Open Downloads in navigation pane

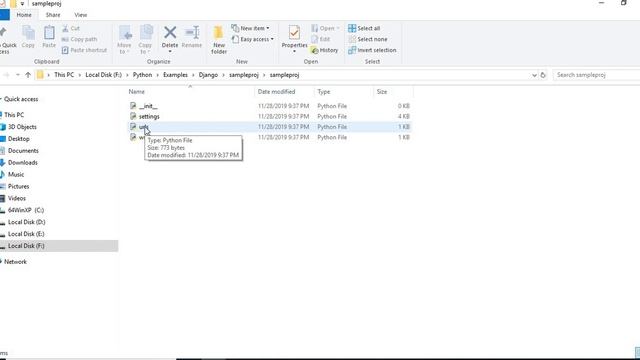(22, 162)
